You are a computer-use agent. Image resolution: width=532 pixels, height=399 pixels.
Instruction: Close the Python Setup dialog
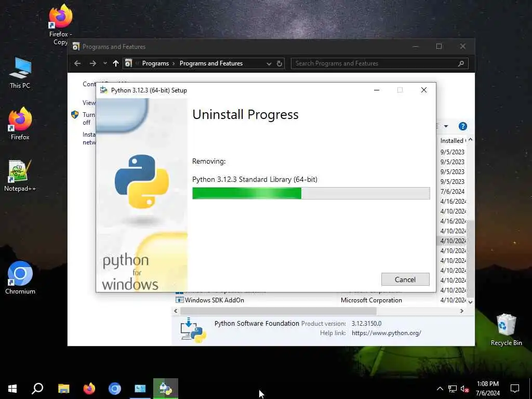tap(424, 90)
